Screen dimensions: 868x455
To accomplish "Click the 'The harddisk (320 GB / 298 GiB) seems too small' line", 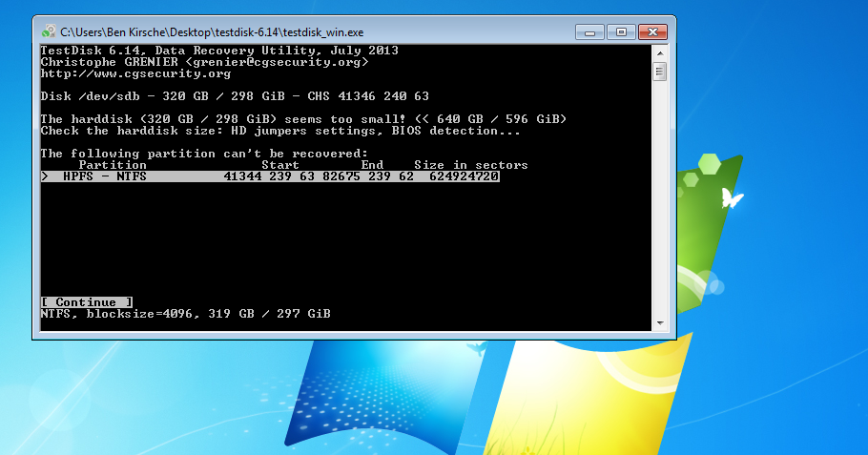I will point(303,119).
